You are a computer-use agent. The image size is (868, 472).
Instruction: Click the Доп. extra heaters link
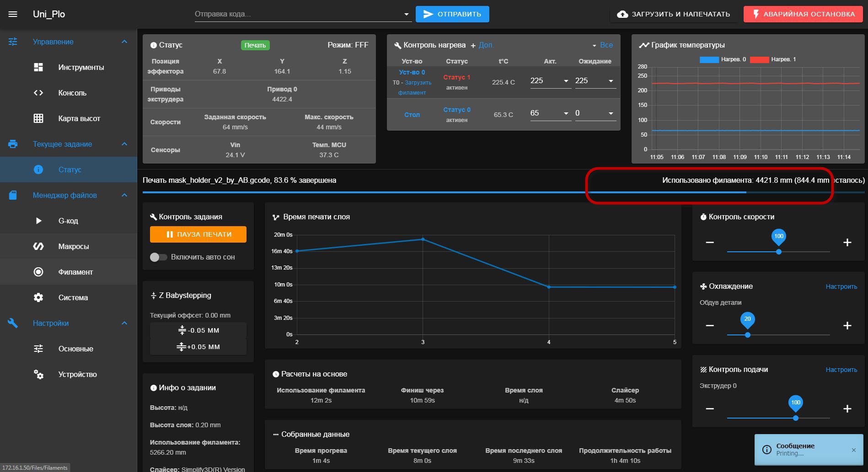pyautogui.click(x=486, y=45)
